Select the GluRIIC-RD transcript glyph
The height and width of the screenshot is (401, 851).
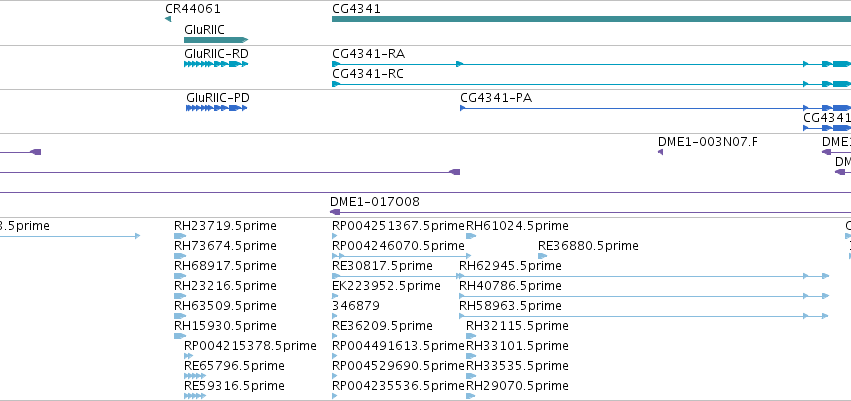216,64
